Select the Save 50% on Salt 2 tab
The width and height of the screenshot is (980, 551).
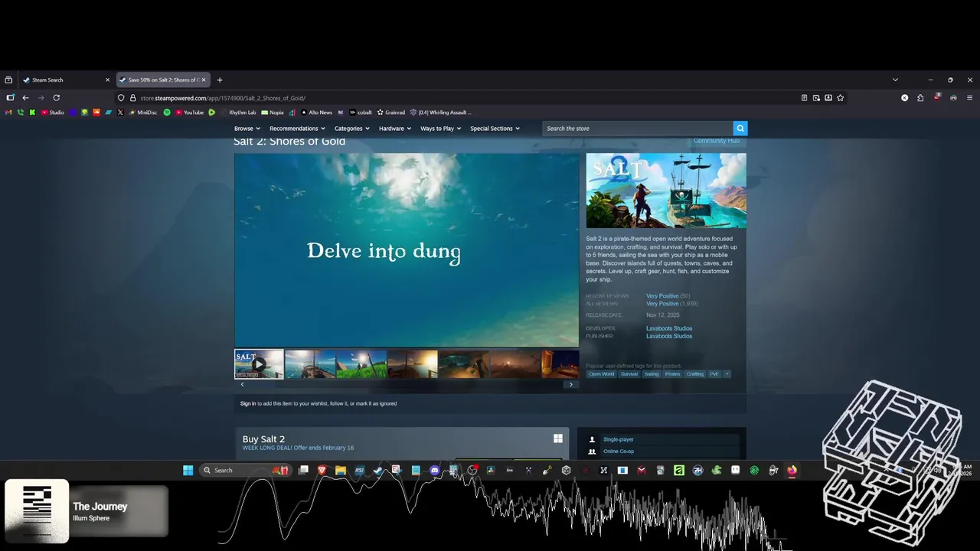click(162, 80)
